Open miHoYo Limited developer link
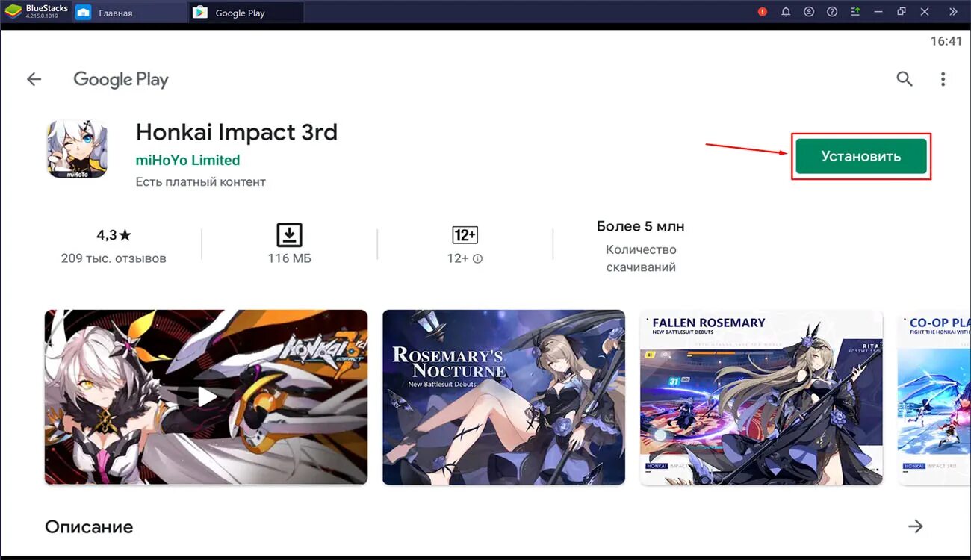971x560 pixels. click(187, 160)
